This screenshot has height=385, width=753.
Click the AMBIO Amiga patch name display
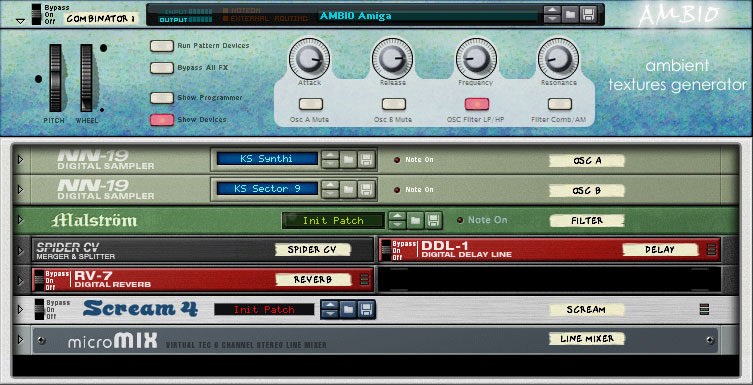[427, 15]
